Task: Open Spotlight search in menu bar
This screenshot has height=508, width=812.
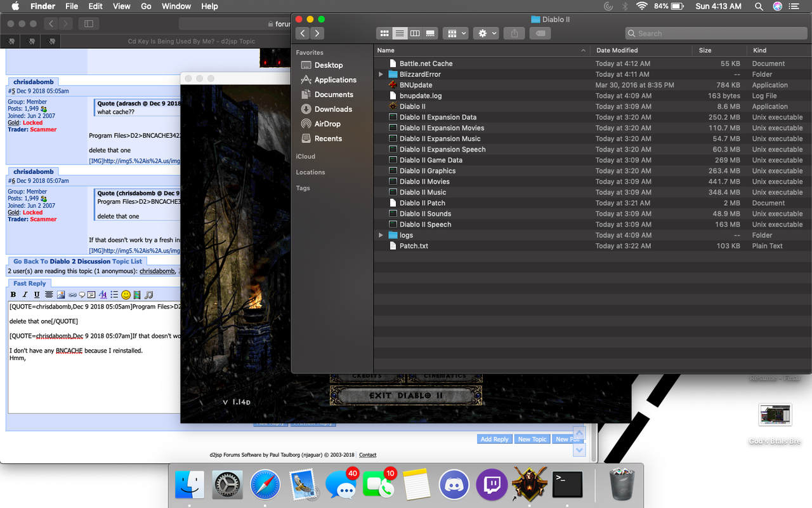Action: pyautogui.click(x=759, y=6)
